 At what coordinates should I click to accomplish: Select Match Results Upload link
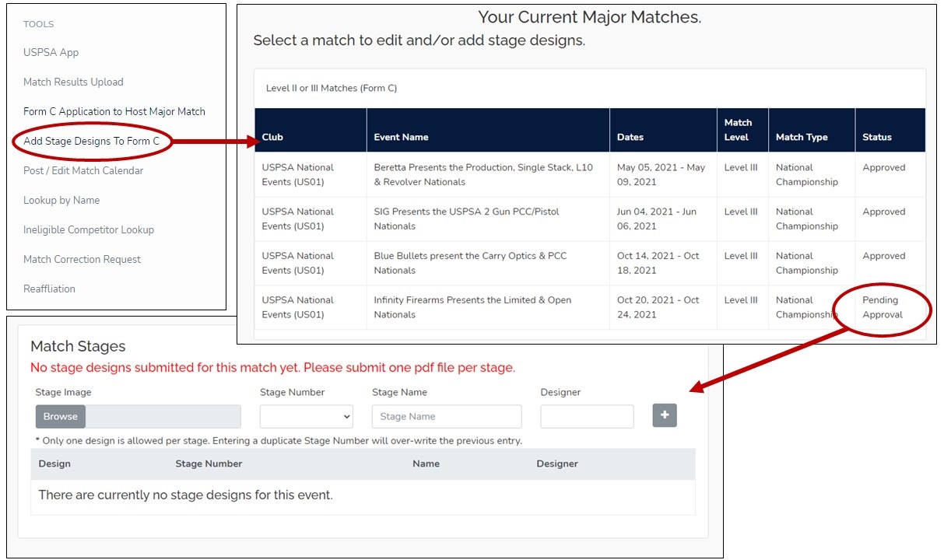73,82
